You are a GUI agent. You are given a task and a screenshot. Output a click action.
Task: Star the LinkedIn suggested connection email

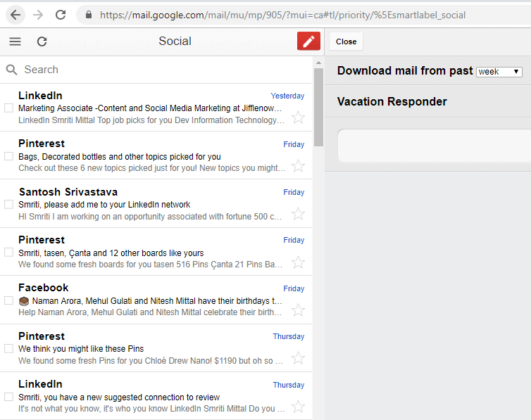(298, 407)
